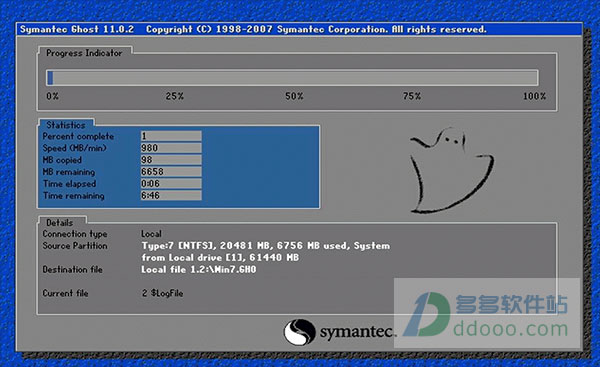
Task: Click the Symantec yin-yang logo icon
Action: (x=299, y=332)
